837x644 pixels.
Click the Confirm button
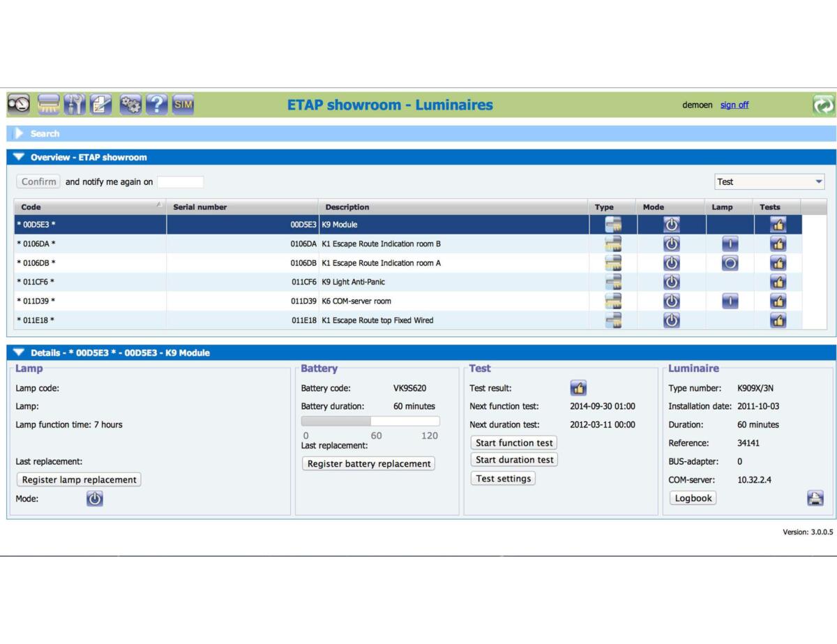pos(38,181)
